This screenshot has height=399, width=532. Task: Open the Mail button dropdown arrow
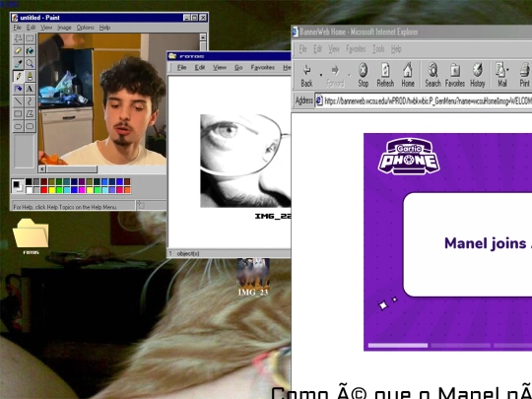(508, 70)
